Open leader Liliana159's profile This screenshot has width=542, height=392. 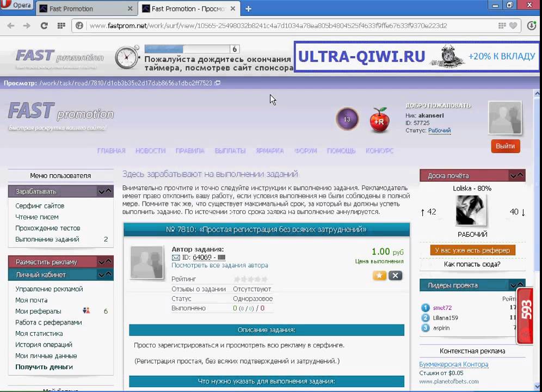point(446,317)
